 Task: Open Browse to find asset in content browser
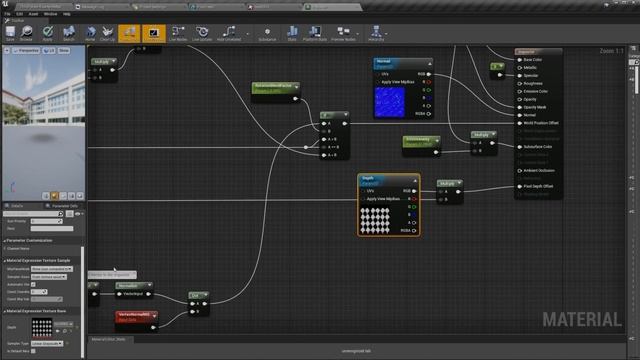point(27,33)
